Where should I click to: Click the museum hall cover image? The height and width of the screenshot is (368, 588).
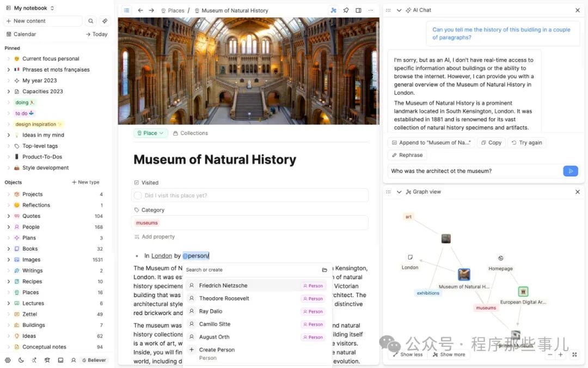coord(249,71)
